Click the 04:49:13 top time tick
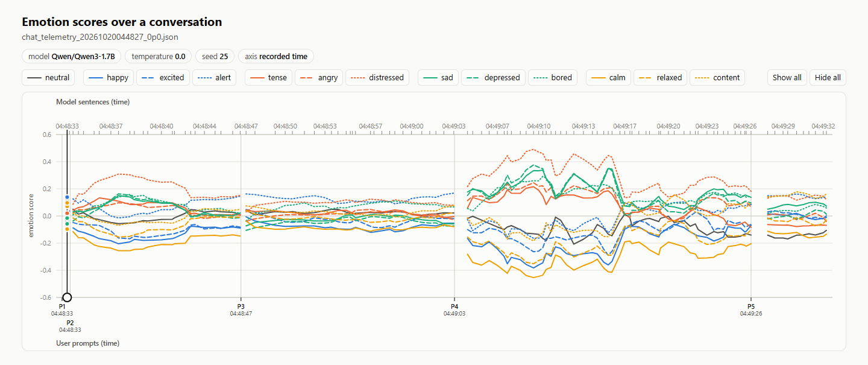 [583, 126]
